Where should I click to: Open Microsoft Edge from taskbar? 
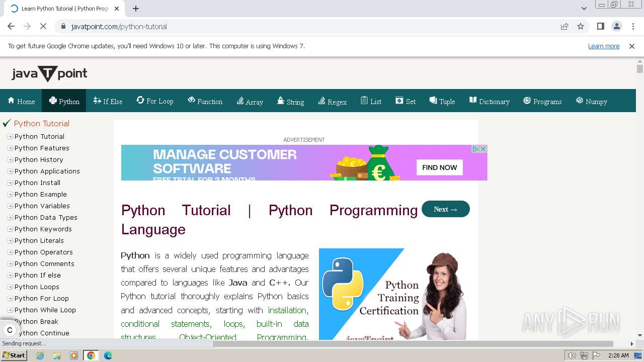tap(108, 355)
